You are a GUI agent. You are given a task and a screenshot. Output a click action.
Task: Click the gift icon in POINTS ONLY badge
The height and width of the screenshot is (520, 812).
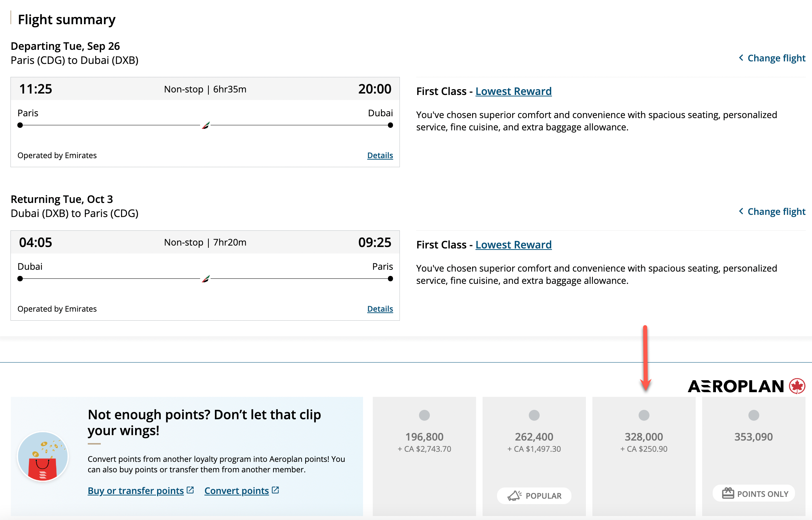728,493
